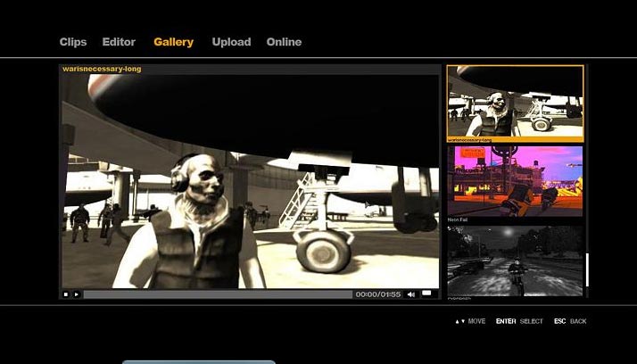Click the Neon Fail caption text
The height and width of the screenshot is (364, 637).
(458, 219)
